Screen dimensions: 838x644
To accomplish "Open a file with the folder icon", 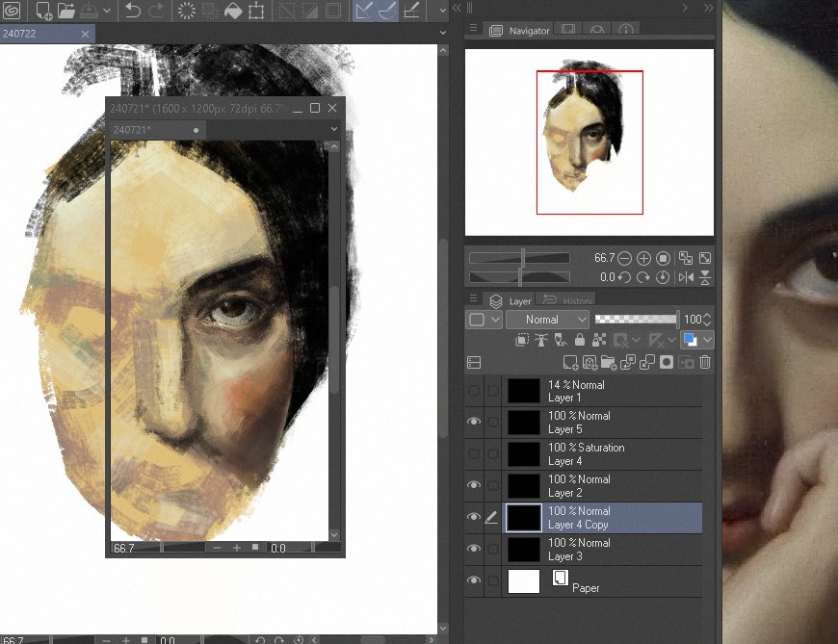I will point(66,11).
